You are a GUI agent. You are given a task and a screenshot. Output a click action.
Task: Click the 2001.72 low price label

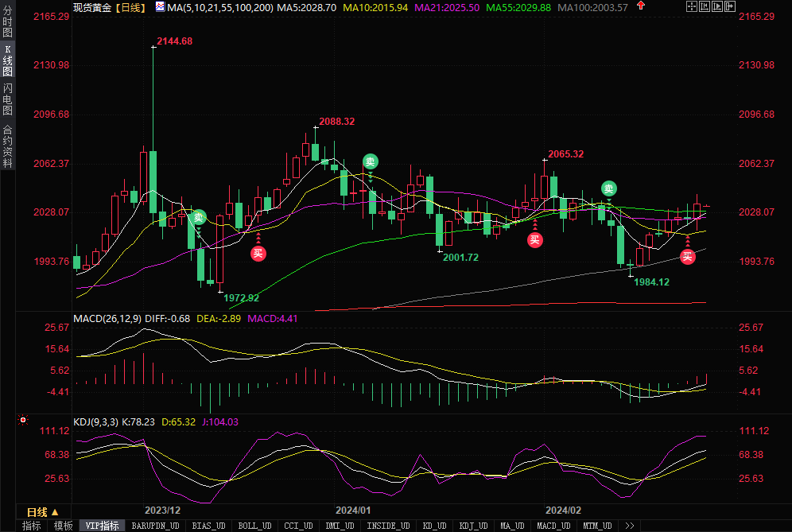coord(460,258)
